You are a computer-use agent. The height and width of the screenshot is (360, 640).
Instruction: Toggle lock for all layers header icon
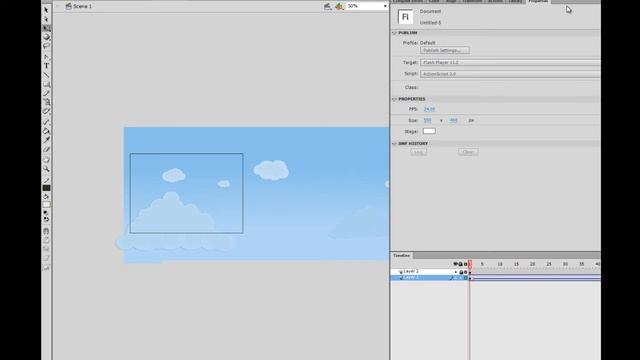460,264
